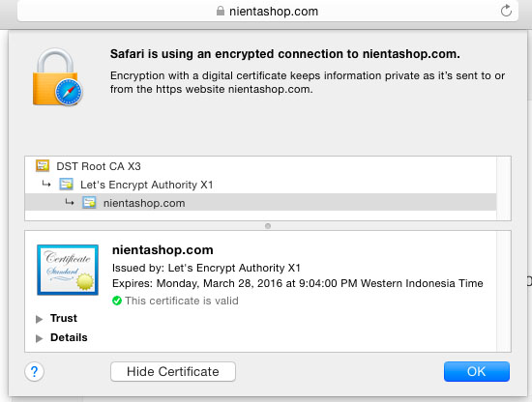532x402 pixels.
Task: Click the Trust section label
Action: (64, 318)
